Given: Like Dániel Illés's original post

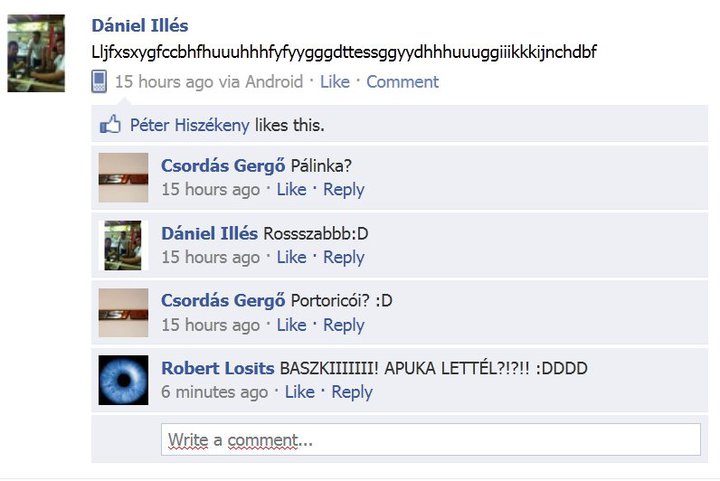Looking at the screenshot, I should pos(335,82).
